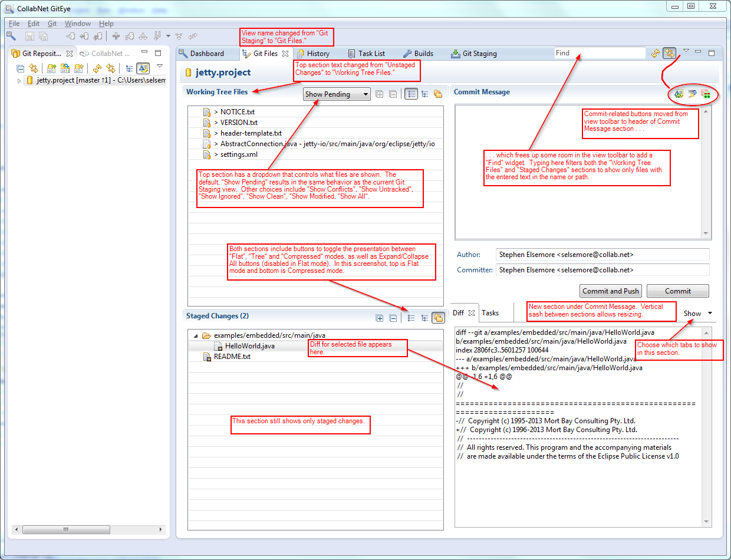
Task: Switch to the Task List tab
Action: (x=366, y=53)
